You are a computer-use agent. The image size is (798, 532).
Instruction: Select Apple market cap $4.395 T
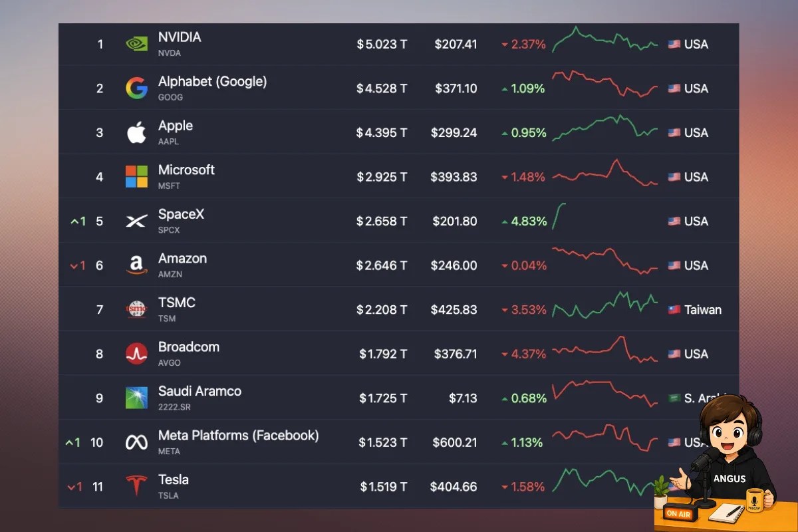[x=382, y=133]
